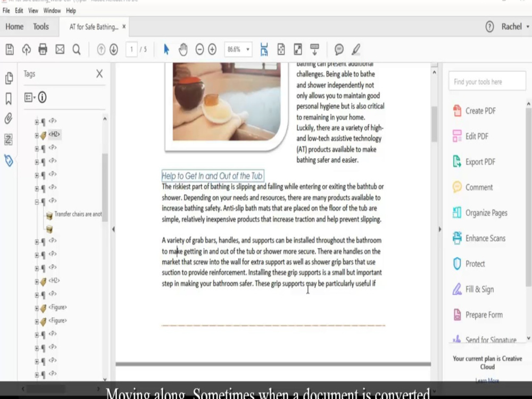Open the Enhance Scans tool
The image size is (532, 399).
pos(479,238)
